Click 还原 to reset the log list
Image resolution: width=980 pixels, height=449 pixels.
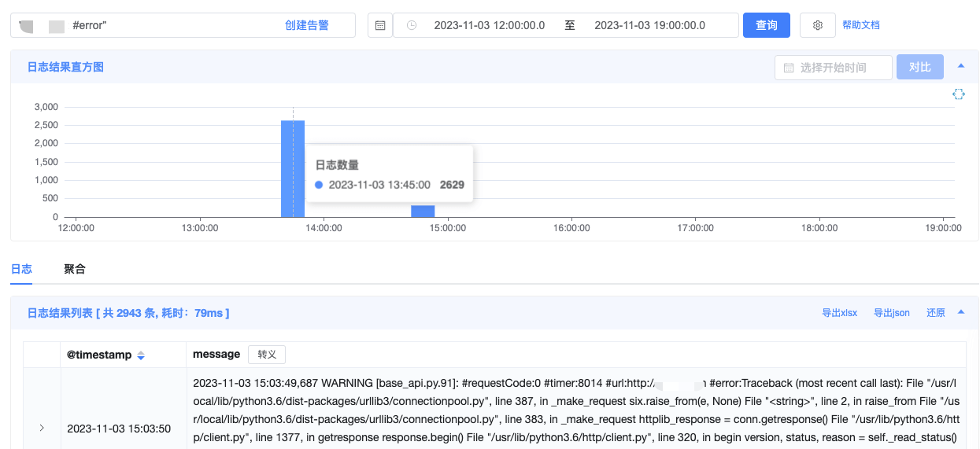coord(935,313)
